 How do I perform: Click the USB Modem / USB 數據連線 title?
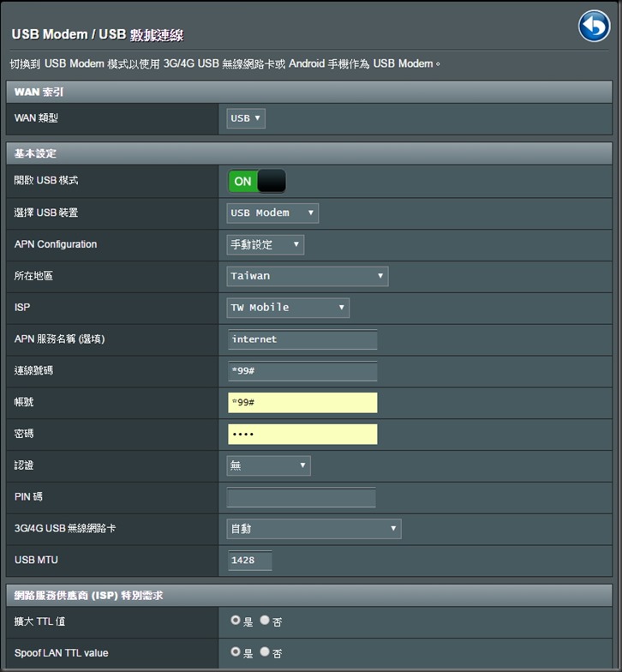[x=98, y=34]
